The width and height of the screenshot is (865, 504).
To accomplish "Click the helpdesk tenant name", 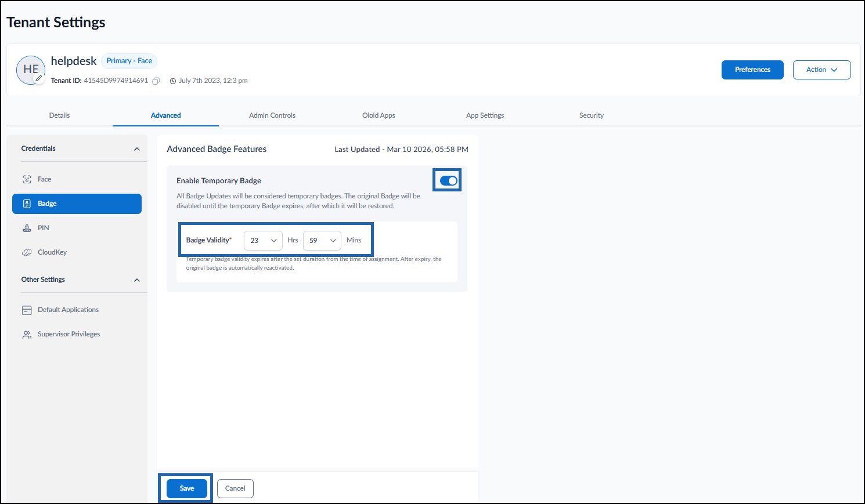I will [74, 61].
